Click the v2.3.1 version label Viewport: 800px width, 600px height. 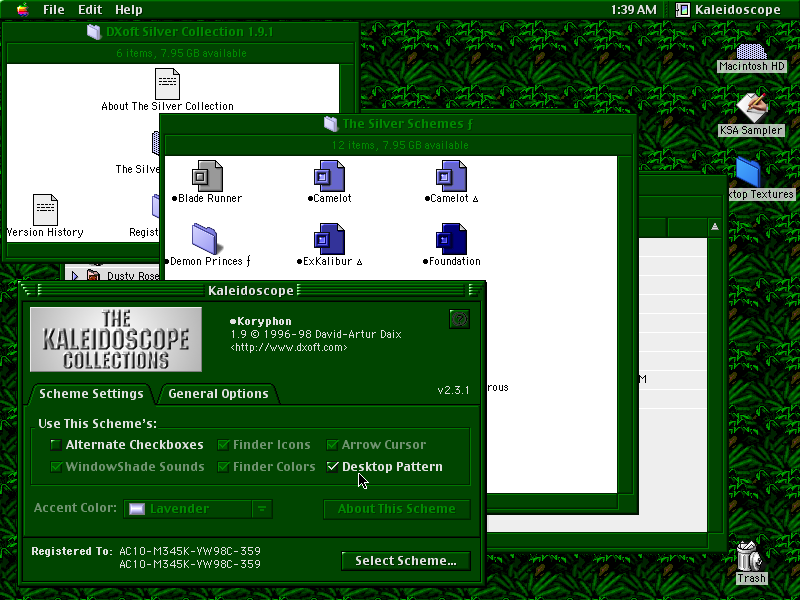point(453,390)
